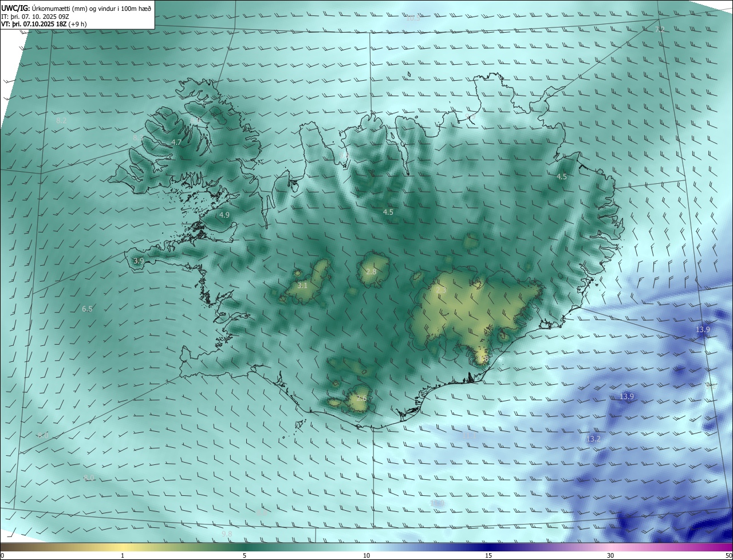The height and width of the screenshot is (560, 733).
Task: Click the 2.6 value label on the southern glacier
Action: (361, 398)
